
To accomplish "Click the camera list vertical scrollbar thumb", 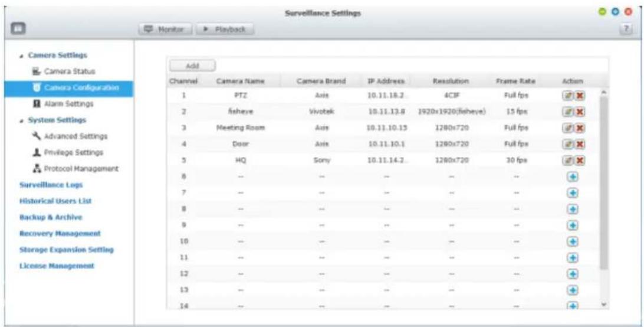I will pyautogui.click(x=603, y=183).
